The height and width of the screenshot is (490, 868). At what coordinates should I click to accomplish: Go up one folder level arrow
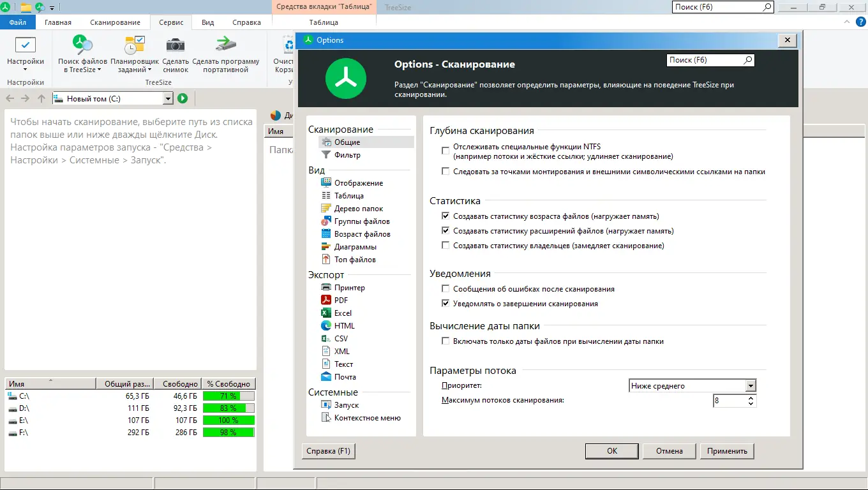pyautogui.click(x=41, y=98)
